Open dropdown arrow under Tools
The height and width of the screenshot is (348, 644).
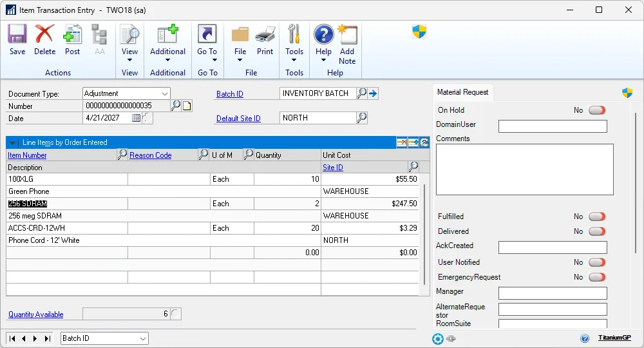coord(294,60)
